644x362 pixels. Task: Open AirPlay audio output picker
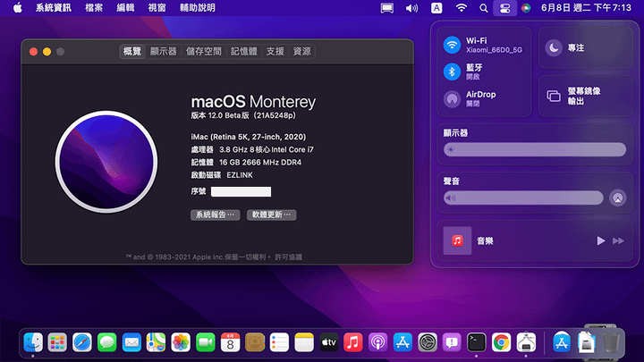pyautogui.click(x=617, y=198)
